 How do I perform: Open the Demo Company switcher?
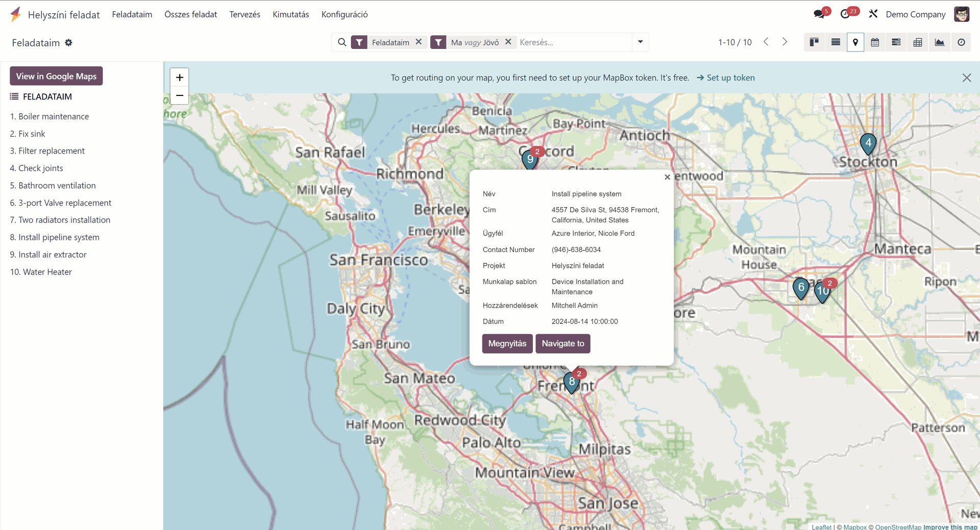(915, 14)
